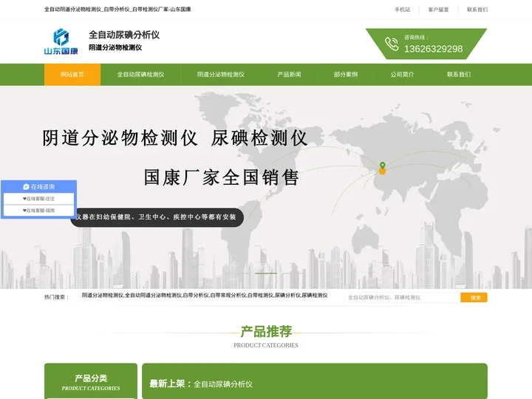Click the chat bubble icon in 在线咨询 header
The height and width of the screenshot is (399, 532).
[x=26, y=187]
